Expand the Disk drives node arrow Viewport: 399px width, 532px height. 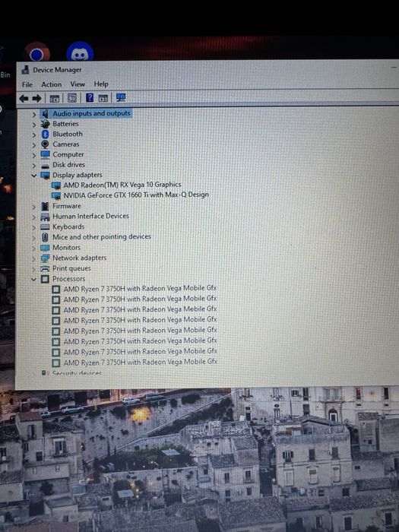click(34, 166)
